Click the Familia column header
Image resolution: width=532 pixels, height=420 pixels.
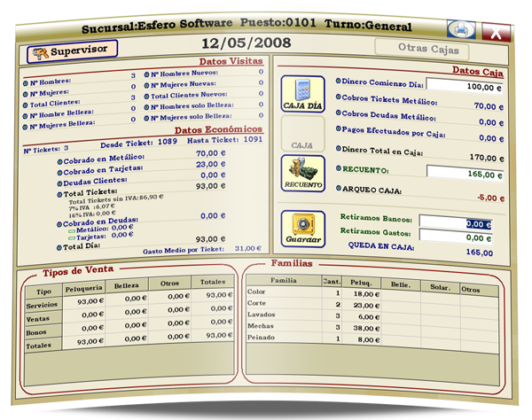pos(284,280)
